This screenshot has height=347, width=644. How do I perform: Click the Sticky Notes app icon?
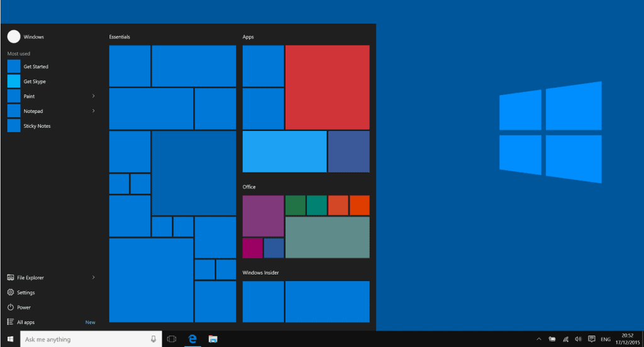(14, 126)
